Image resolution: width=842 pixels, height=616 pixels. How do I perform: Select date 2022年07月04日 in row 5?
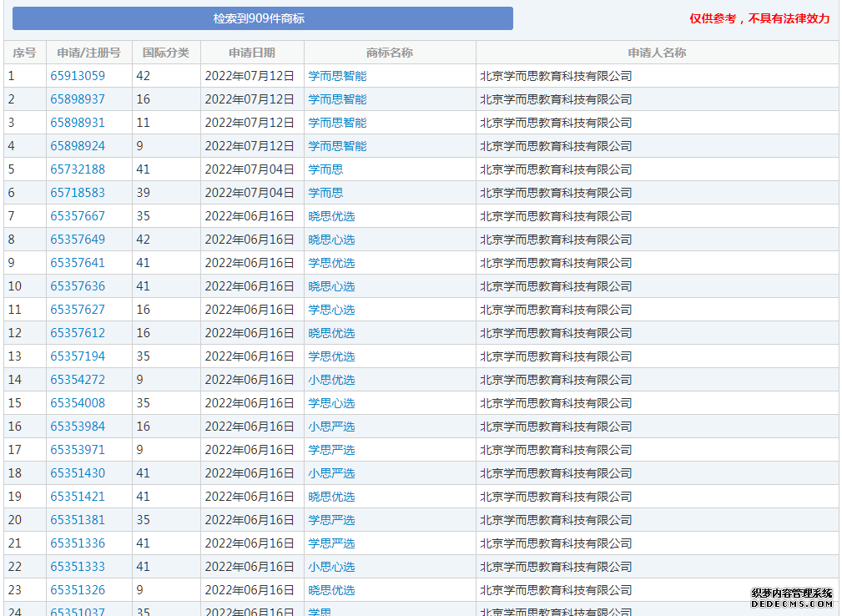(x=250, y=169)
